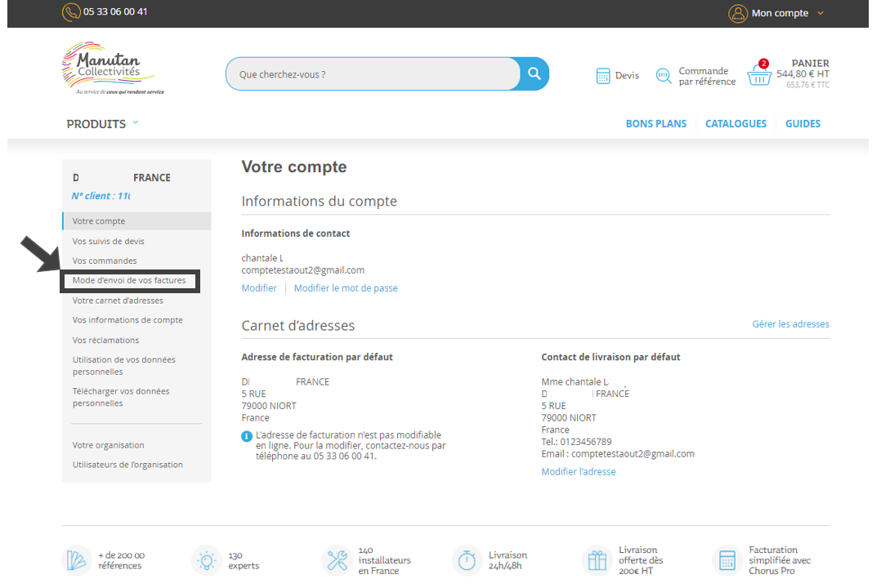Click the Devis calculator icon

click(603, 76)
